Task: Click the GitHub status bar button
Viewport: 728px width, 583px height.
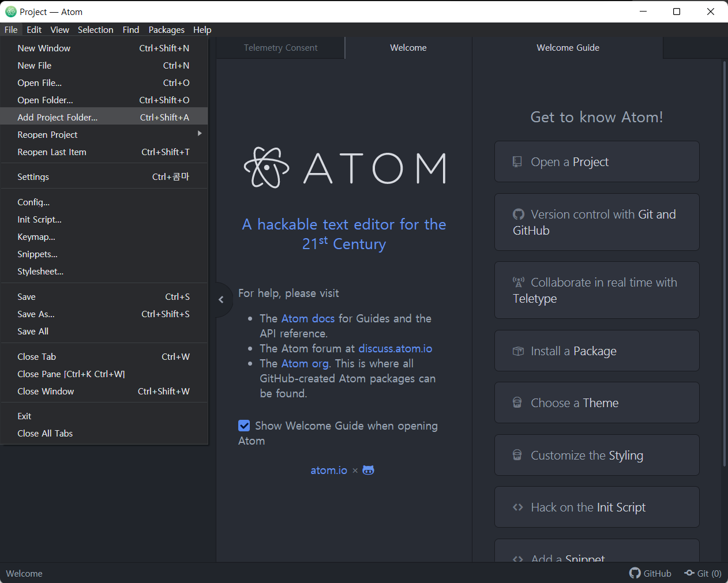Action: click(650, 573)
